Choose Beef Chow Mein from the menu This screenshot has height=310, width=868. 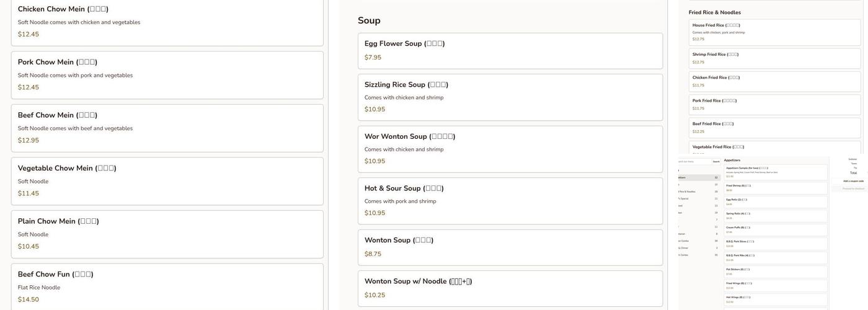pyautogui.click(x=167, y=128)
